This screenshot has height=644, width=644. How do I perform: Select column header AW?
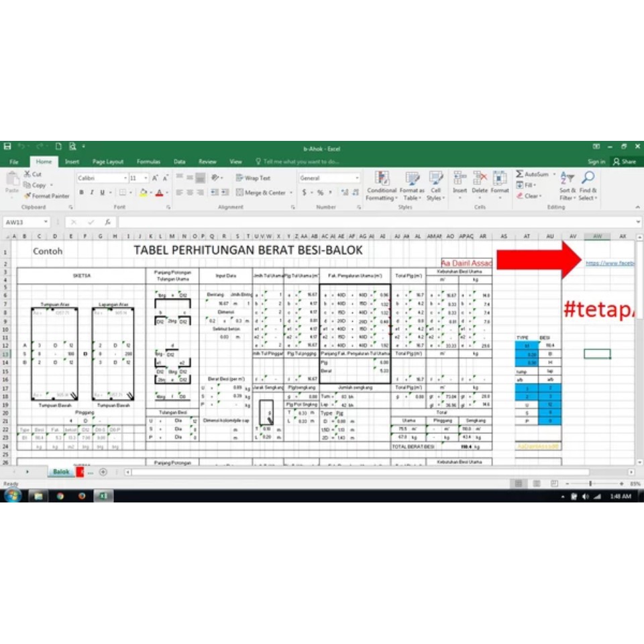[597, 236]
